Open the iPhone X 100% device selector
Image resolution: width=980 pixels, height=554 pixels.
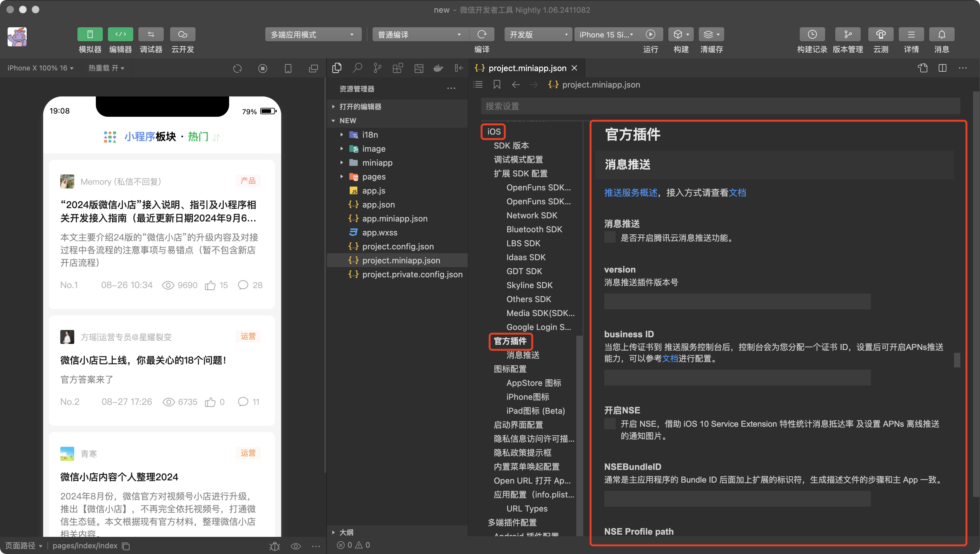[40, 68]
